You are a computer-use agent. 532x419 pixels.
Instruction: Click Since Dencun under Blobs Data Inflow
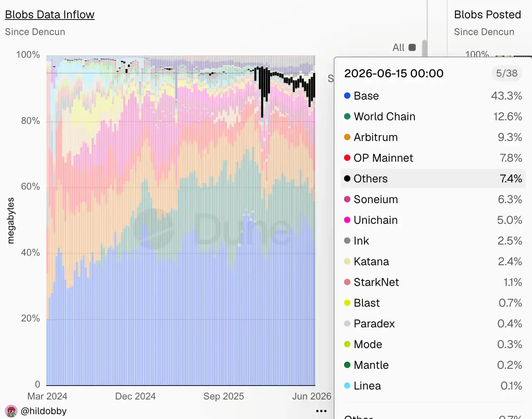click(x=35, y=32)
